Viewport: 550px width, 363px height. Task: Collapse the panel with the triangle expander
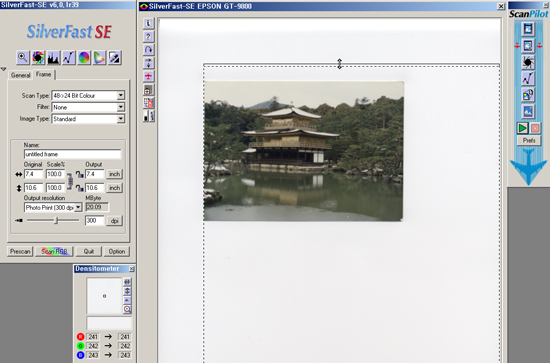tap(4, 69)
